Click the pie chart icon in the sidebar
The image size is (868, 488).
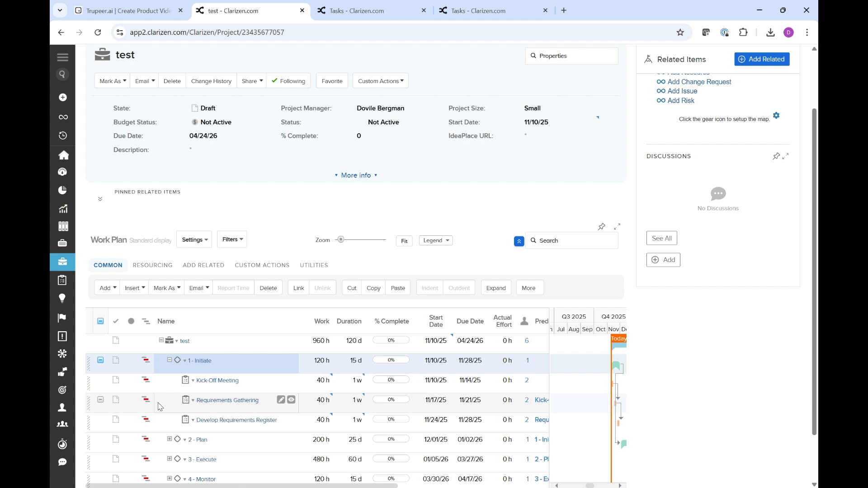pyautogui.click(x=62, y=190)
